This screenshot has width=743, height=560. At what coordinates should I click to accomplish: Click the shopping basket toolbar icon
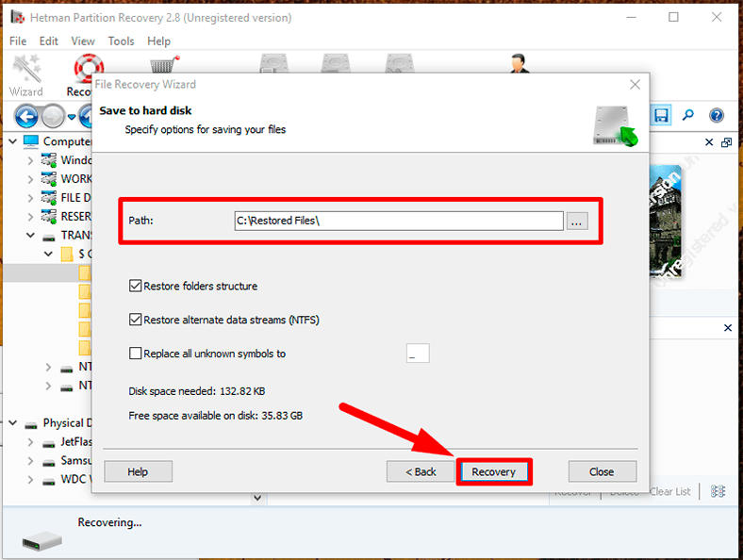pos(164,64)
